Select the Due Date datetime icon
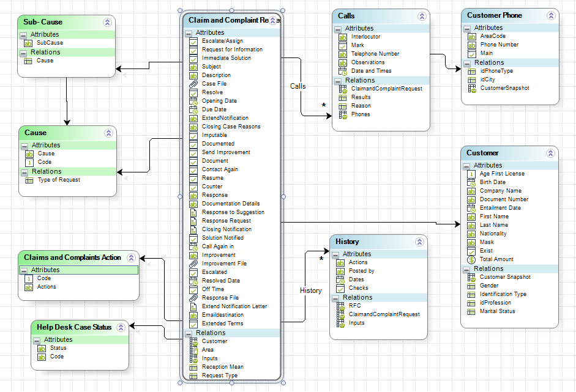576x392 pixels. (193, 109)
